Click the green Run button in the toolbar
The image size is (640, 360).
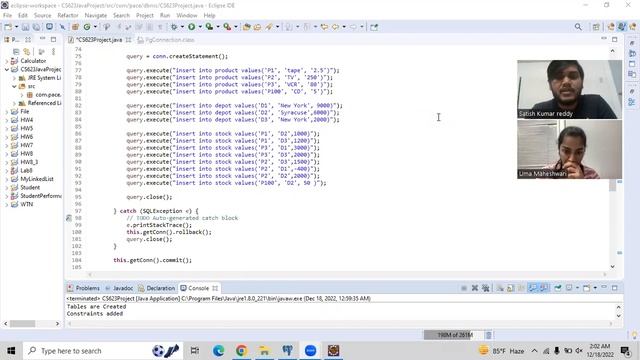click(x=191, y=27)
